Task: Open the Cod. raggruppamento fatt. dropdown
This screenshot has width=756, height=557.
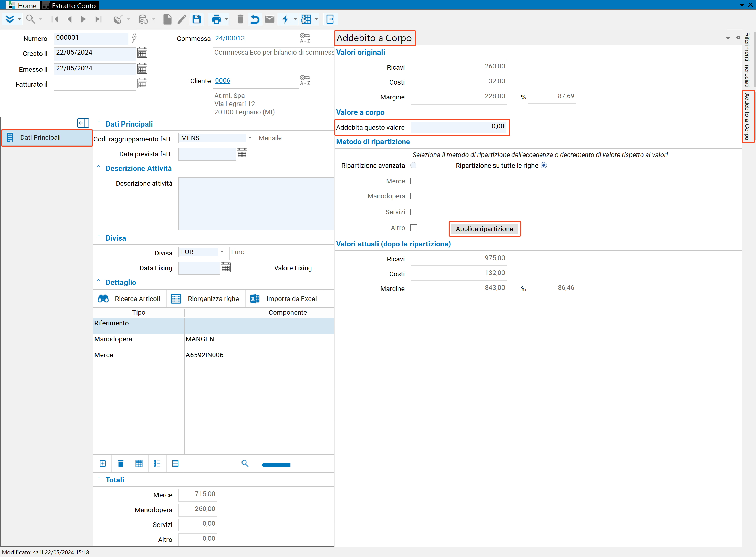Action: click(x=250, y=138)
